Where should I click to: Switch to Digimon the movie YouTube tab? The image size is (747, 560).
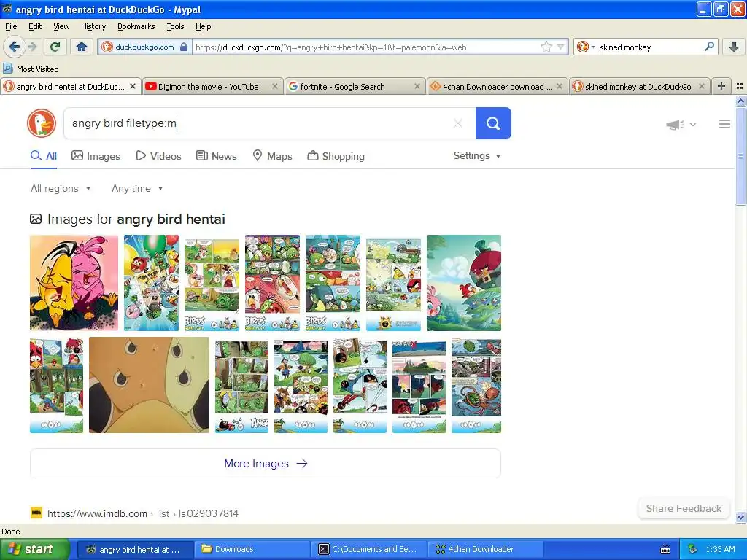208,87
